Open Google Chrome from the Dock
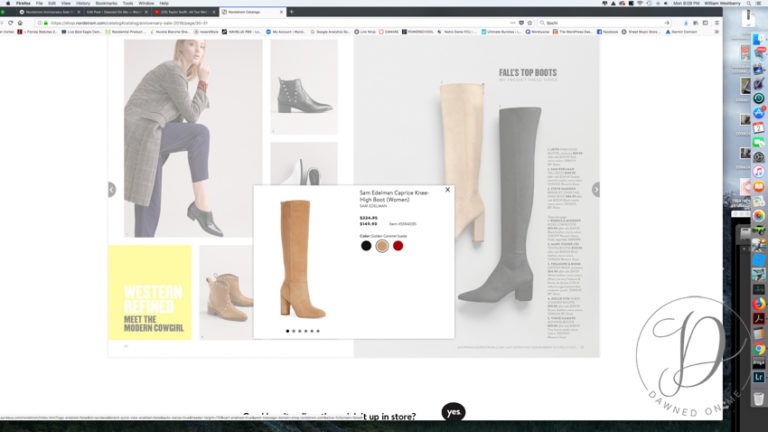768x432 pixels. tap(759, 348)
